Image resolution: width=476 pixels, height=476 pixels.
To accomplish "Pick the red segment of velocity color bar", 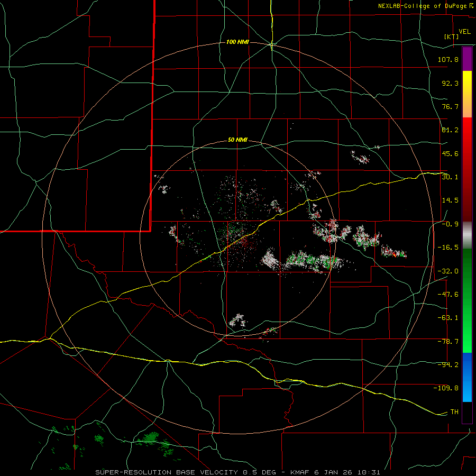I will coord(467,169).
